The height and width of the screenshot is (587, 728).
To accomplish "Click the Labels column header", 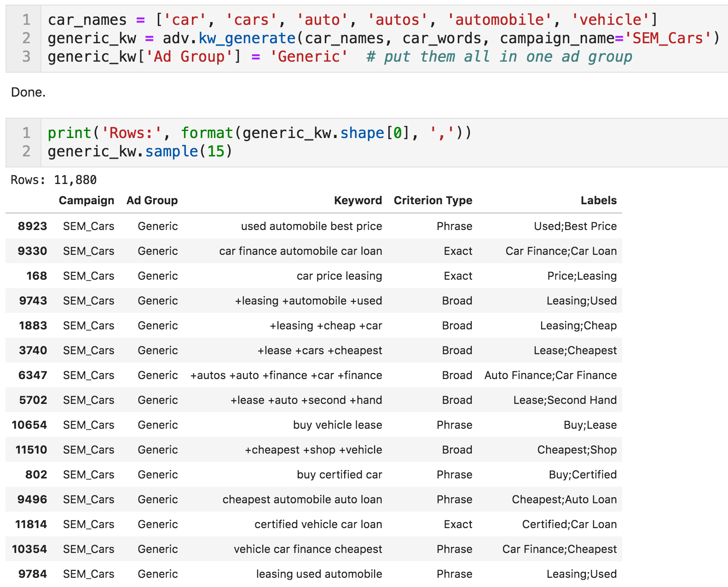I will point(599,201).
